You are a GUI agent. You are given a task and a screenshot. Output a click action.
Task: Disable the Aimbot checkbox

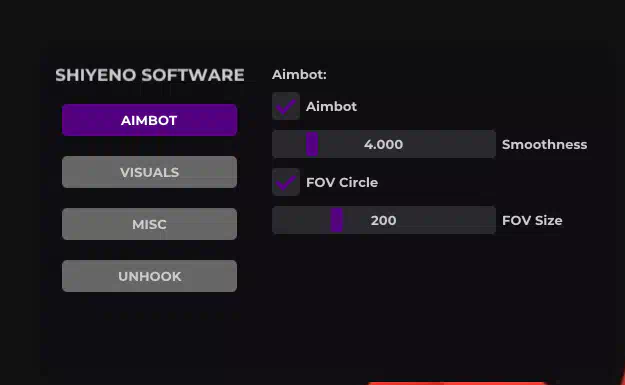click(x=286, y=106)
